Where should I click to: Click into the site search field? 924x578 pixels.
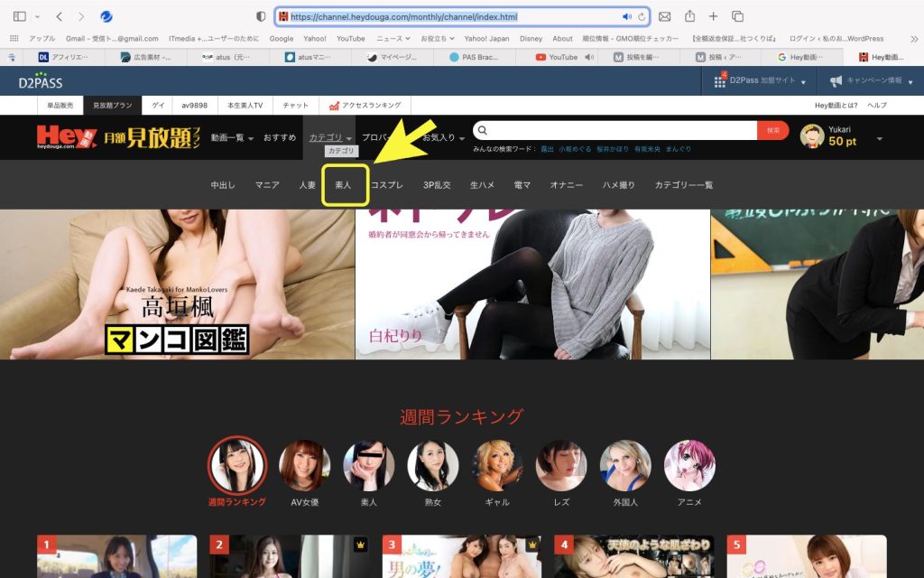pos(623,130)
